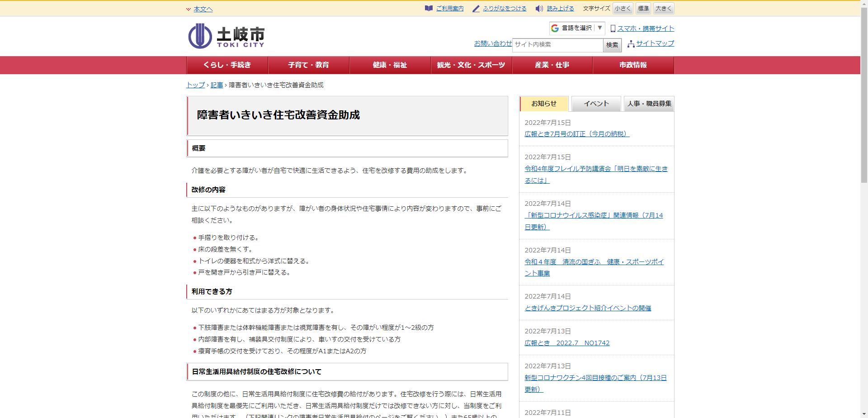Click the Toki City logo
The width and height of the screenshot is (868, 418).
coord(226,36)
